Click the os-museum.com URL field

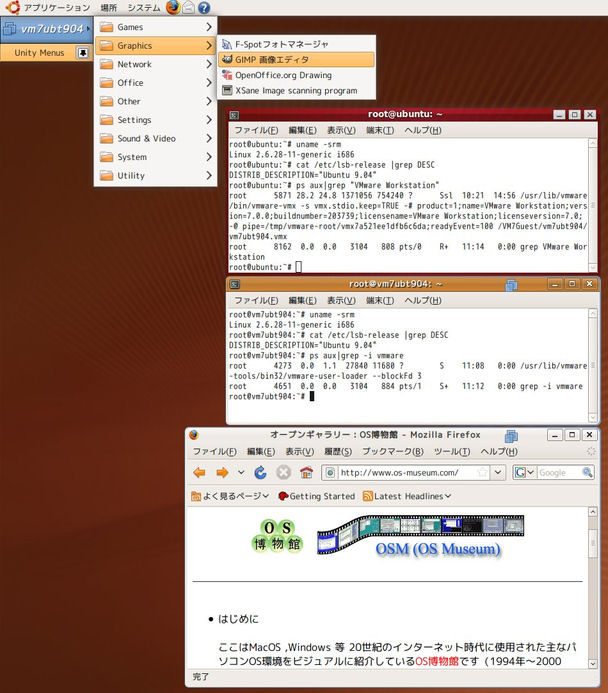tap(407, 473)
